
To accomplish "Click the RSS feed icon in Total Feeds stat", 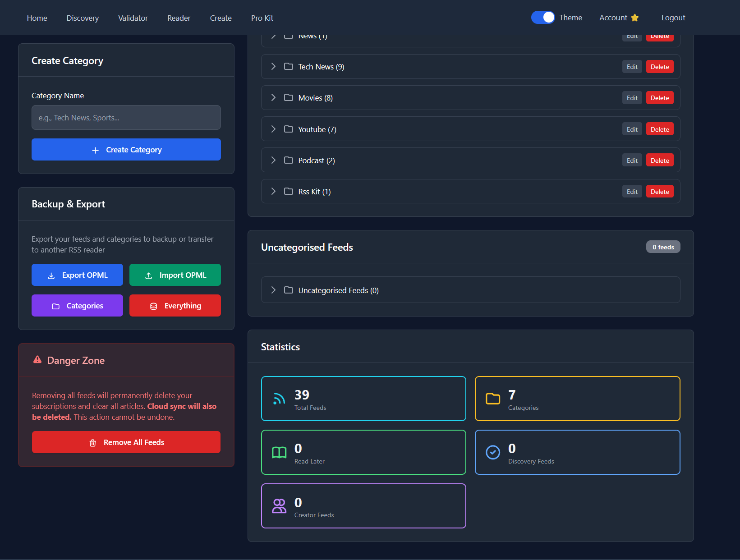I will (279, 399).
